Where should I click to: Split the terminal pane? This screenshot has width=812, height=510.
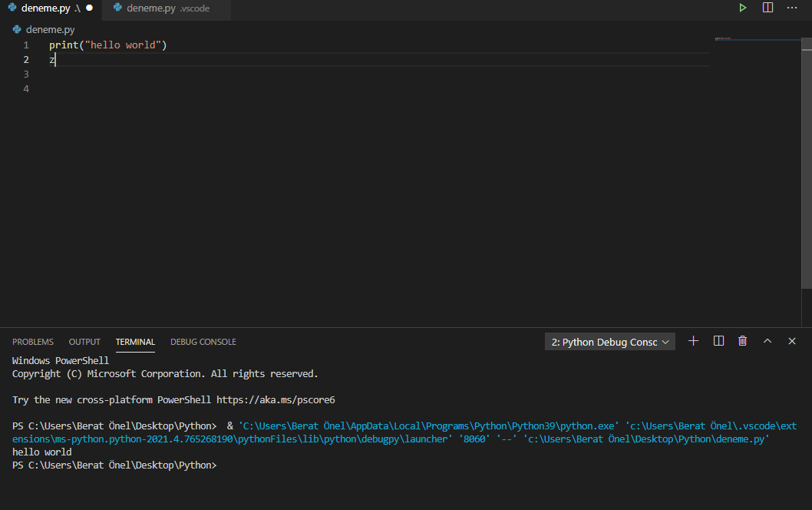pyautogui.click(x=718, y=341)
